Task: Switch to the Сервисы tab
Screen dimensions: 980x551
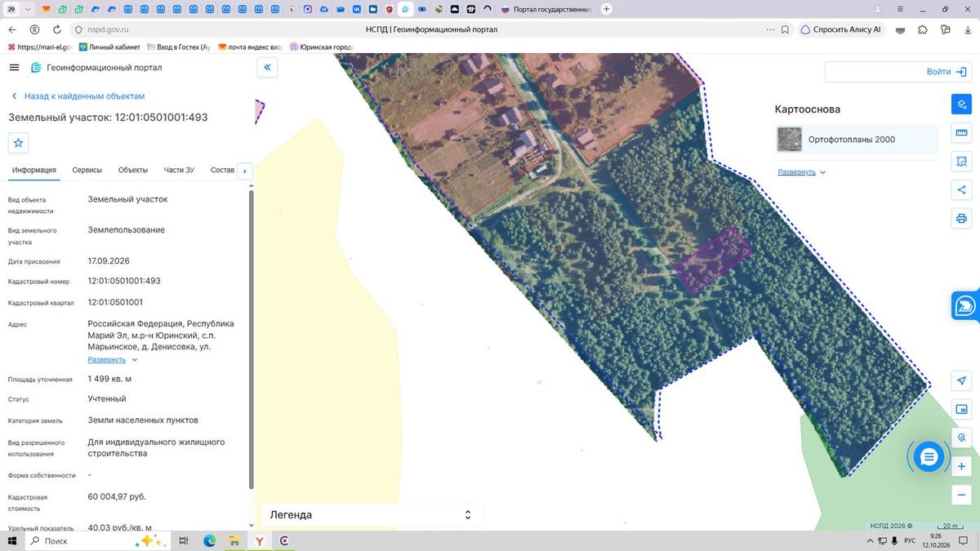Action: (87, 170)
